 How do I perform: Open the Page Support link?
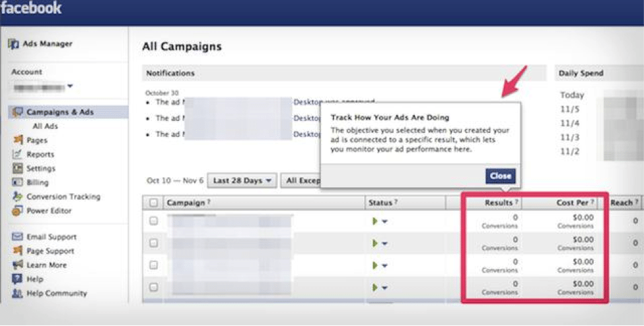(x=50, y=251)
